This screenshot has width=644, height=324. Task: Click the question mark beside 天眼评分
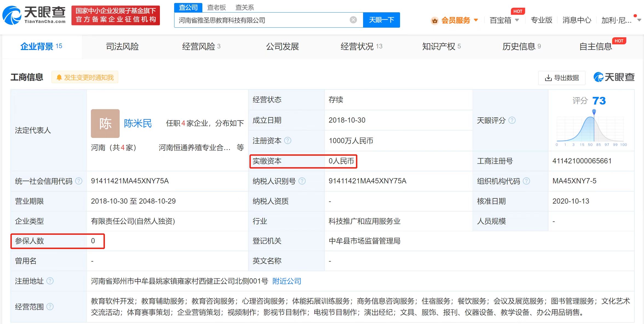[x=512, y=120]
